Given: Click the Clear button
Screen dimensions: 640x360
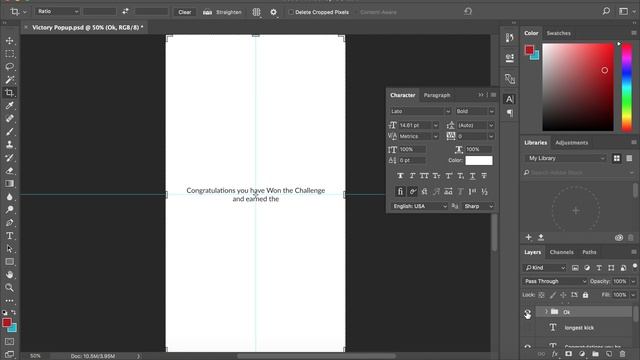Looking at the screenshot, I should click(x=184, y=12).
